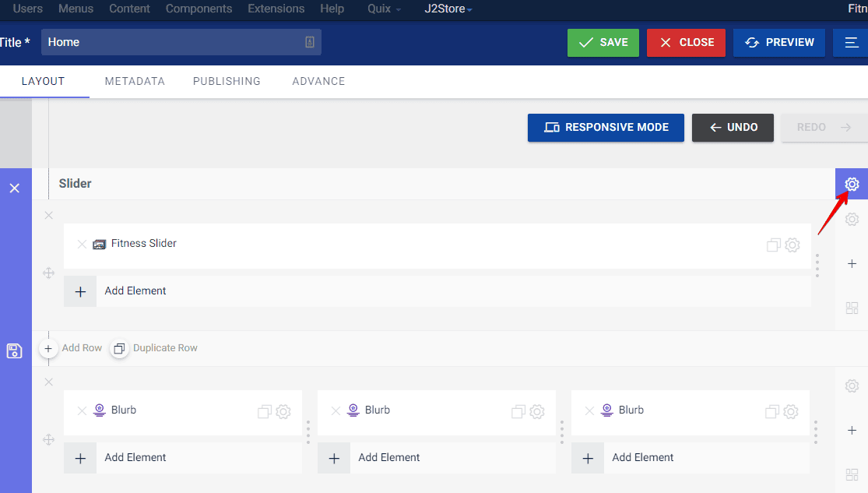Click the green Save button
Image resolution: width=868 pixels, height=493 pixels.
[603, 43]
